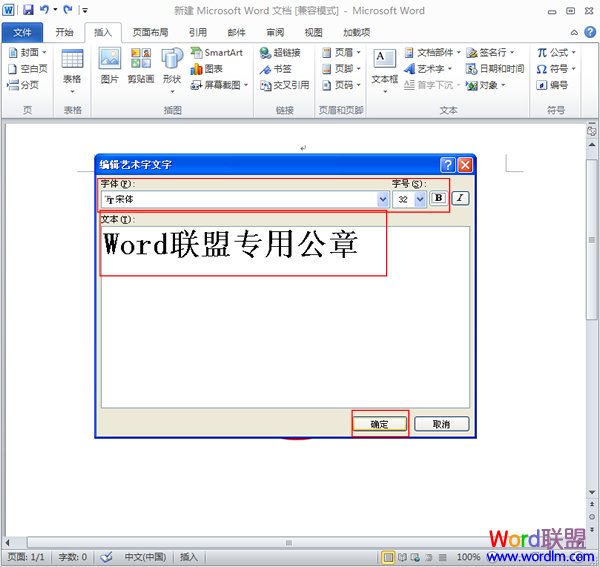Image resolution: width=600 pixels, height=567 pixels.
Task: Click the WordArt text (文本) edit area
Action: pyautogui.click(x=285, y=317)
